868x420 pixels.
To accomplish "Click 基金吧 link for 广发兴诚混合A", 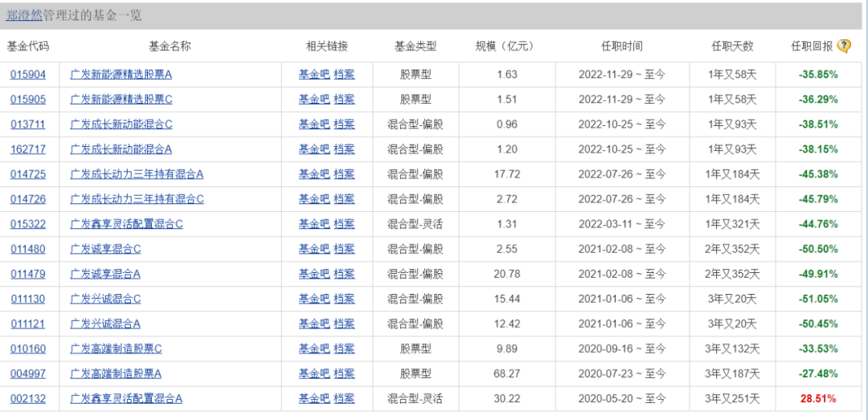I will [x=313, y=324].
